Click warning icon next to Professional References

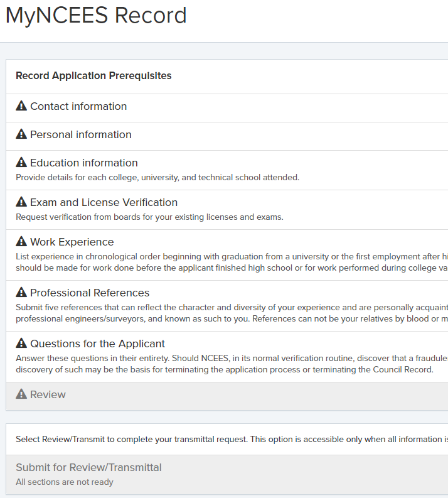point(21,292)
